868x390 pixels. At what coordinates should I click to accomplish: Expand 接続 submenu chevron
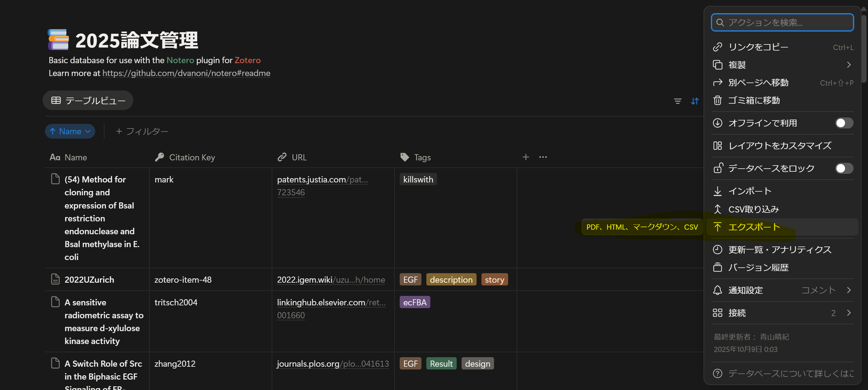coord(848,313)
